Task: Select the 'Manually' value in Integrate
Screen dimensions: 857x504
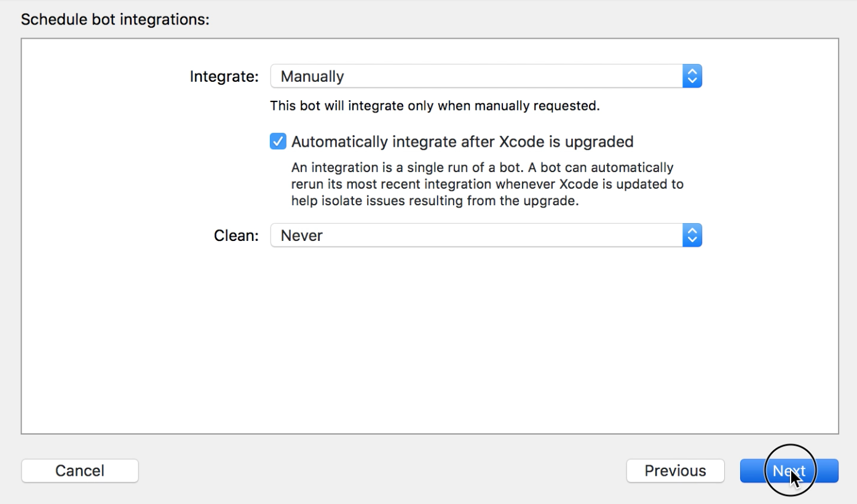Action: click(x=312, y=77)
